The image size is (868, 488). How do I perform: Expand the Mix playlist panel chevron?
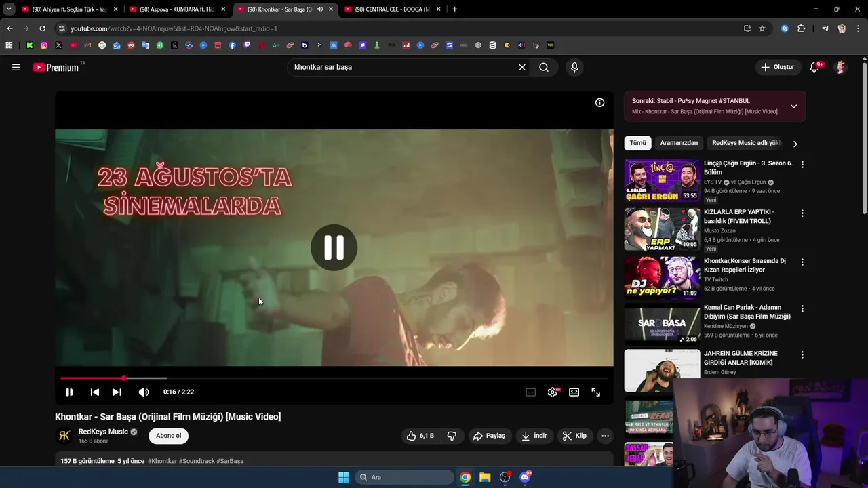(x=793, y=106)
